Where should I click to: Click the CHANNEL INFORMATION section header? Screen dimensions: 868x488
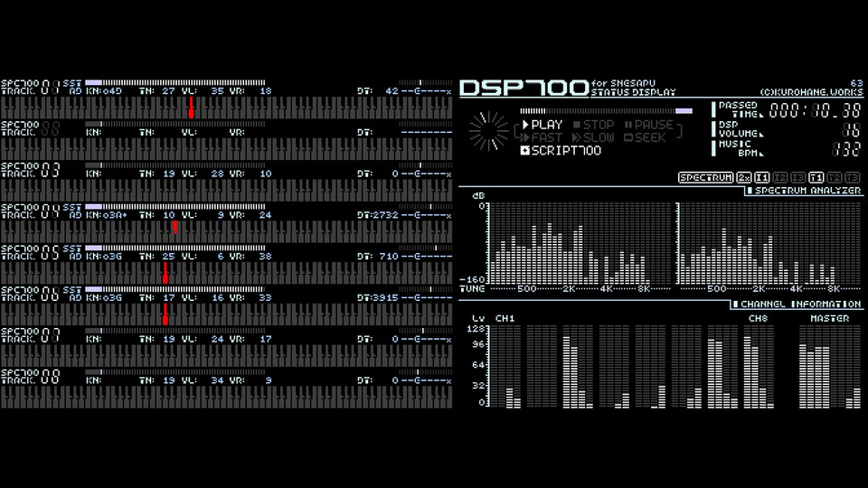click(x=797, y=305)
